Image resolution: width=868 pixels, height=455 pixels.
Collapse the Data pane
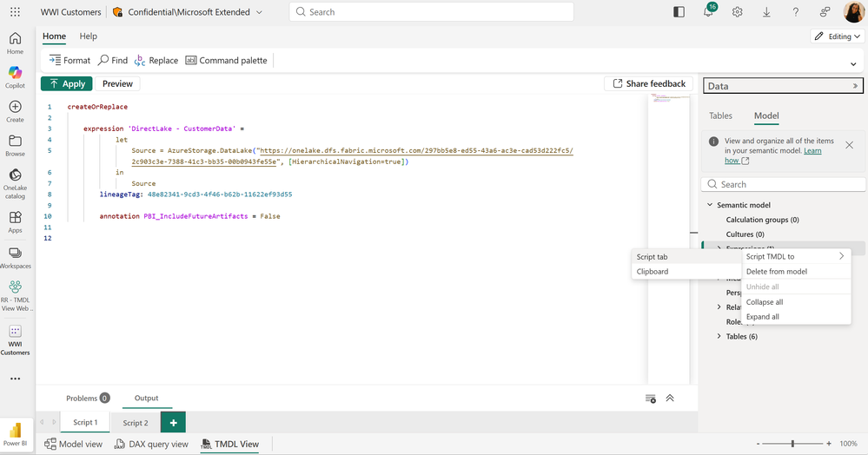click(x=855, y=86)
